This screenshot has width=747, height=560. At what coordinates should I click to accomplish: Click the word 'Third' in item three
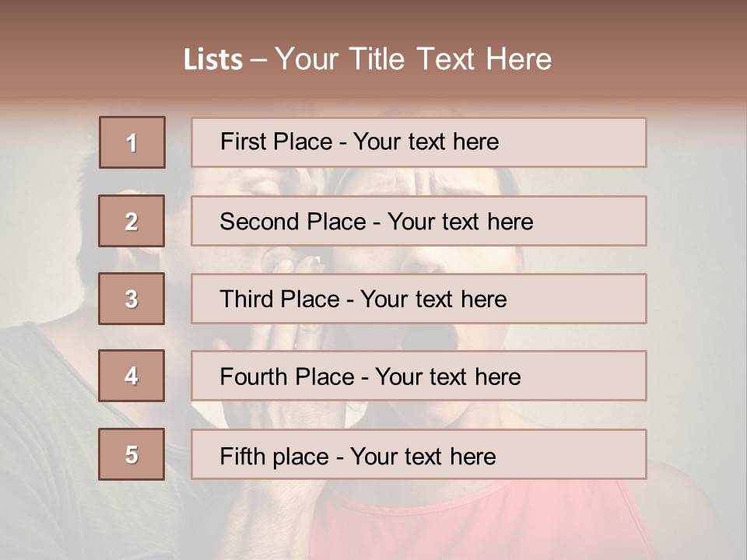pos(247,299)
